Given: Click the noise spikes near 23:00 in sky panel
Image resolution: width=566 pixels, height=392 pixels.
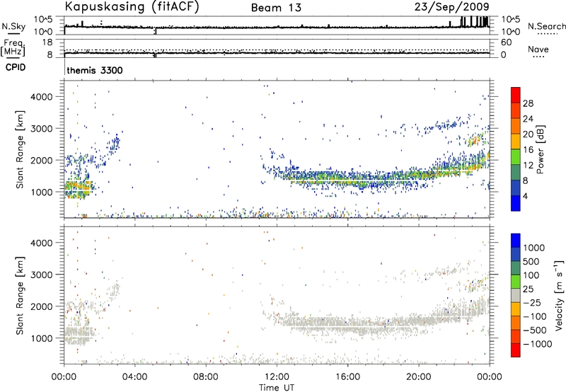Looking at the screenshot, I should (x=475, y=22).
